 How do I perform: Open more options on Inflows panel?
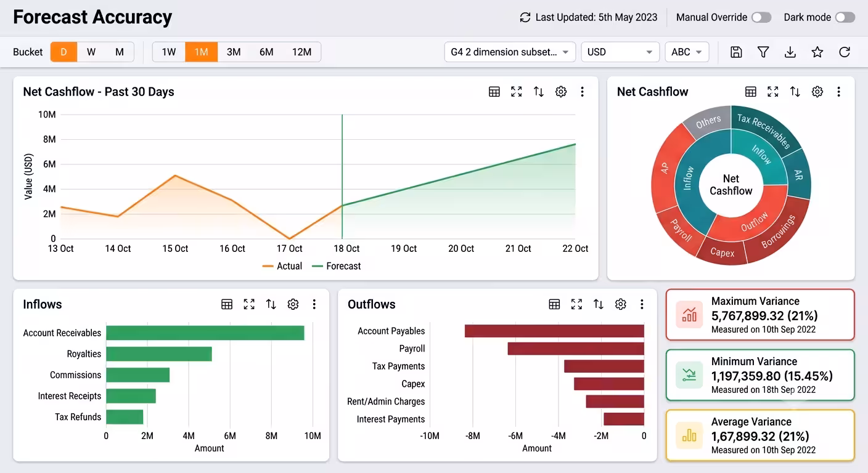pyautogui.click(x=314, y=304)
